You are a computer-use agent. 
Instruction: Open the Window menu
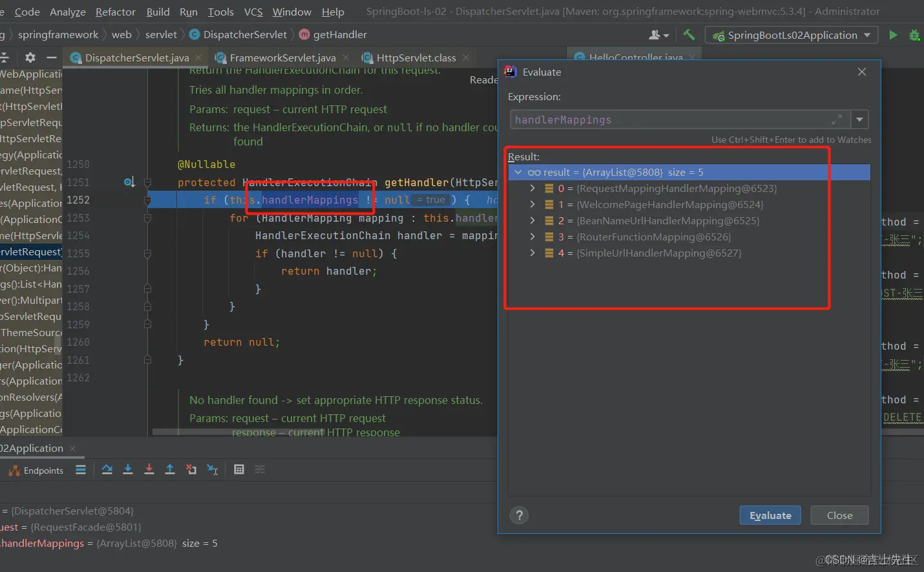291,12
